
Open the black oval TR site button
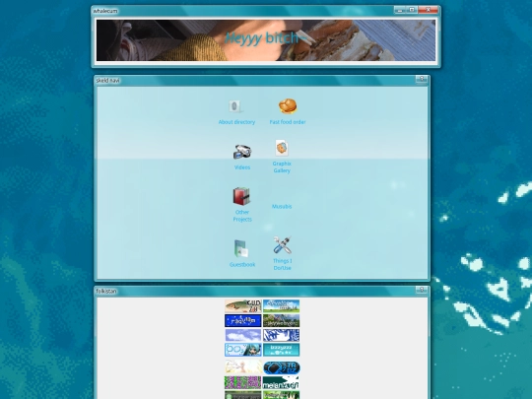(282, 367)
